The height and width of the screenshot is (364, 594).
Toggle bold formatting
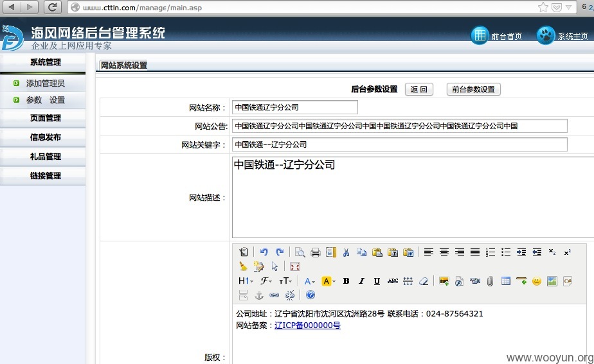click(x=346, y=281)
